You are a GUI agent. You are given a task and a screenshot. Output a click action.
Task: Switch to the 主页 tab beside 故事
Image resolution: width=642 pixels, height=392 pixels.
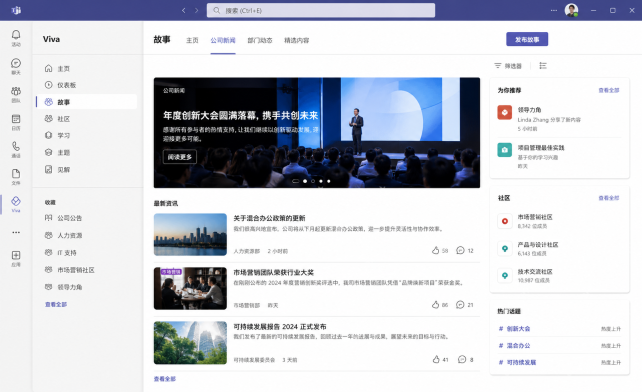[192, 40]
